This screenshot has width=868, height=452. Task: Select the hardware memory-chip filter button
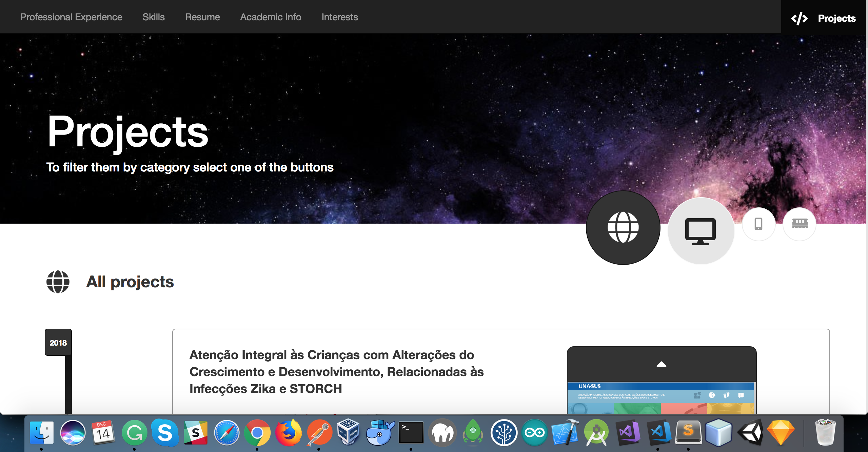pyautogui.click(x=800, y=223)
